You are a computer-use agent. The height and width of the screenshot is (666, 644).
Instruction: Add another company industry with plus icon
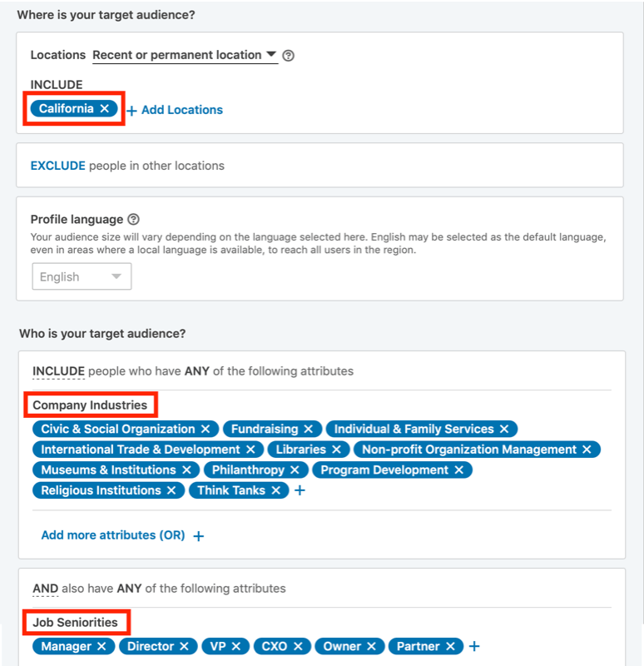click(x=300, y=490)
